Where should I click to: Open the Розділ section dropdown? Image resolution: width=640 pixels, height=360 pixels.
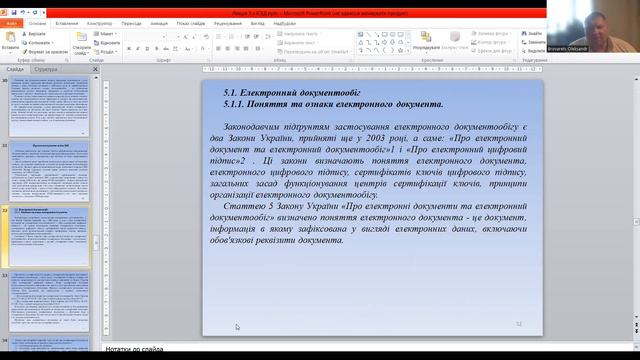point(105,52)
